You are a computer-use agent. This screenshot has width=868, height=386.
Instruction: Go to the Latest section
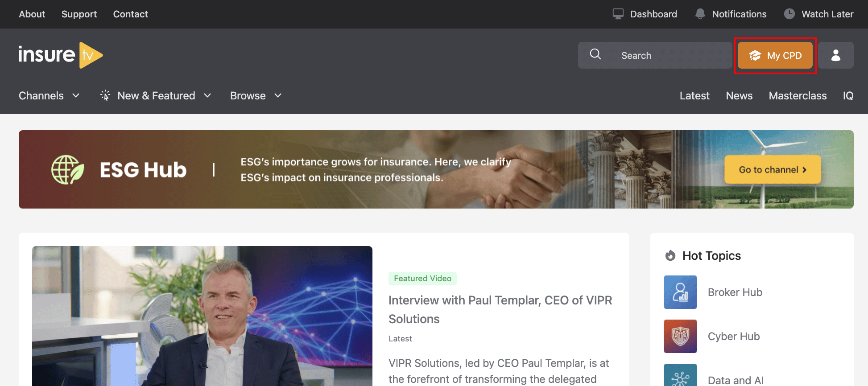point(694,96)
